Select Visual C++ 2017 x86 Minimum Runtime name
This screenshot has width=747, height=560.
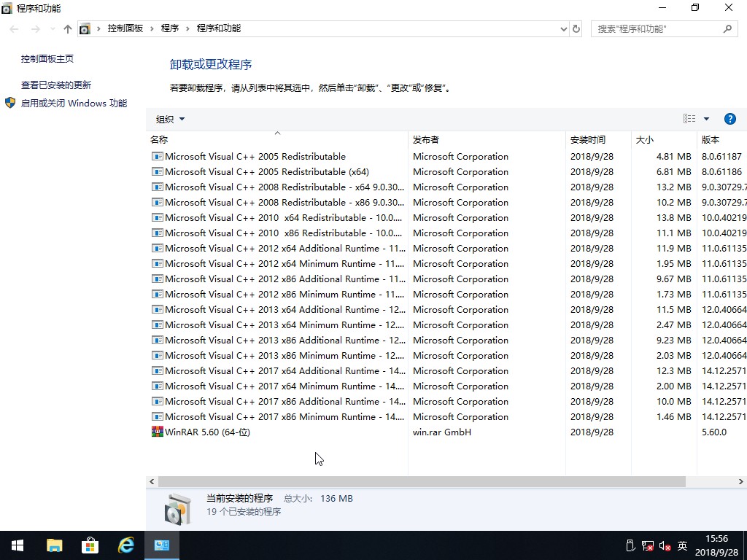285,416
